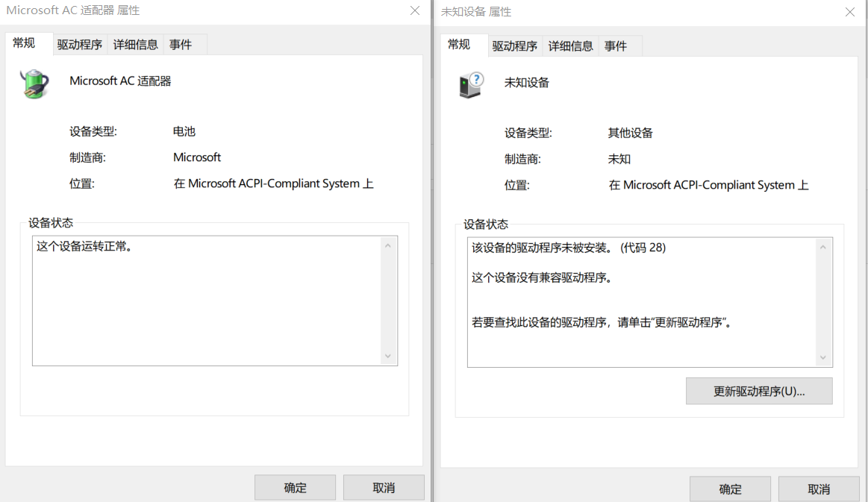Screen dimensions: 868x502
Task: Click device name Microsoft AC 适配器 beside icon
Action: tap(120, 81)
